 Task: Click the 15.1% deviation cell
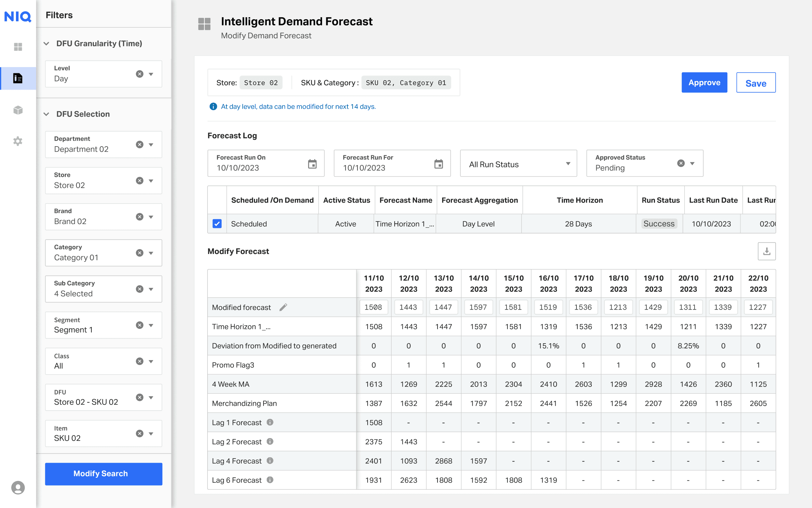pyautogui.click(x=548, y=346)
